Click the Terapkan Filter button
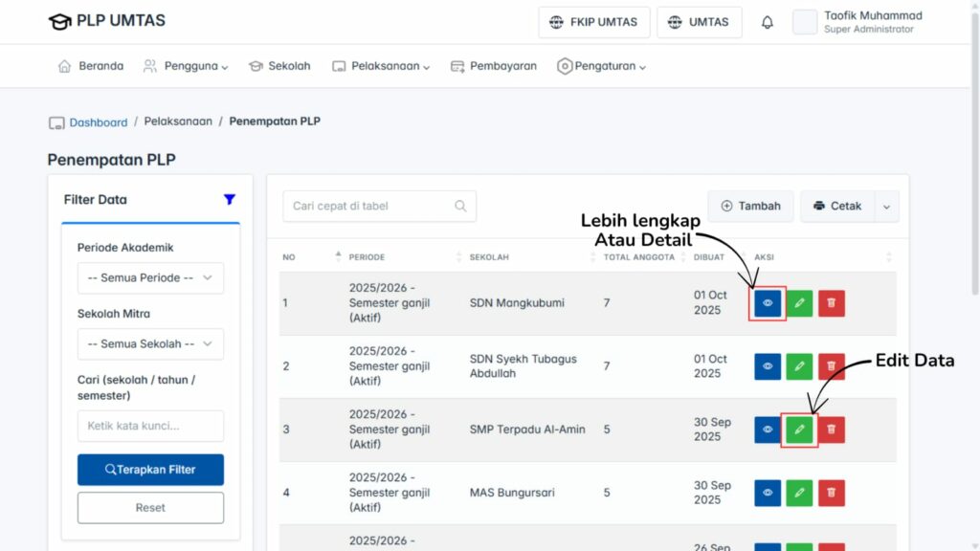Screen dimensions: 980x551 150,470
